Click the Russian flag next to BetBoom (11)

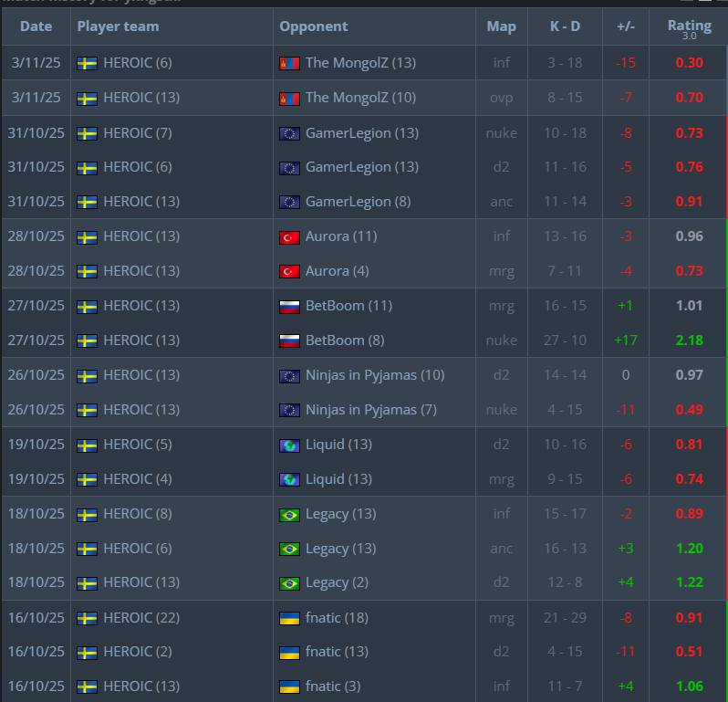pos(289,306)
